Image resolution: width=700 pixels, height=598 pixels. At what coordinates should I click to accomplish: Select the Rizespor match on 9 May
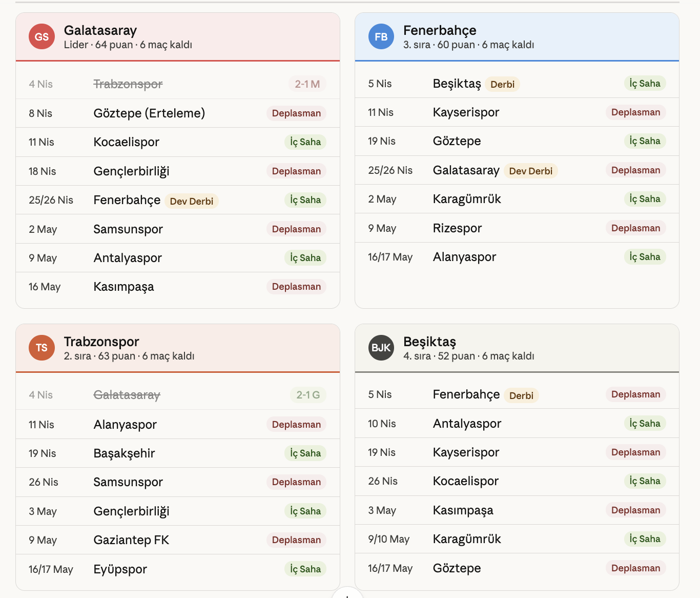457,228
